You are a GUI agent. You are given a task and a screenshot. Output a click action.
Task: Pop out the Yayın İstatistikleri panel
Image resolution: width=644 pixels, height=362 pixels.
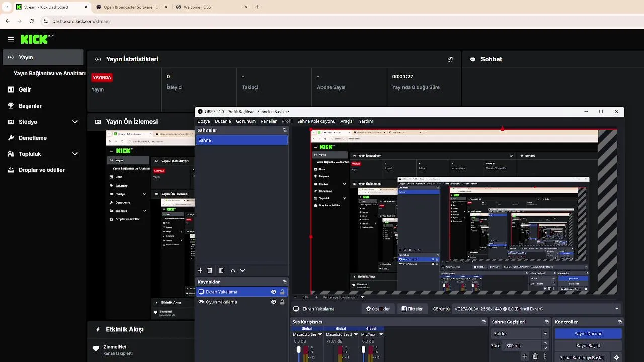point(450,59)
